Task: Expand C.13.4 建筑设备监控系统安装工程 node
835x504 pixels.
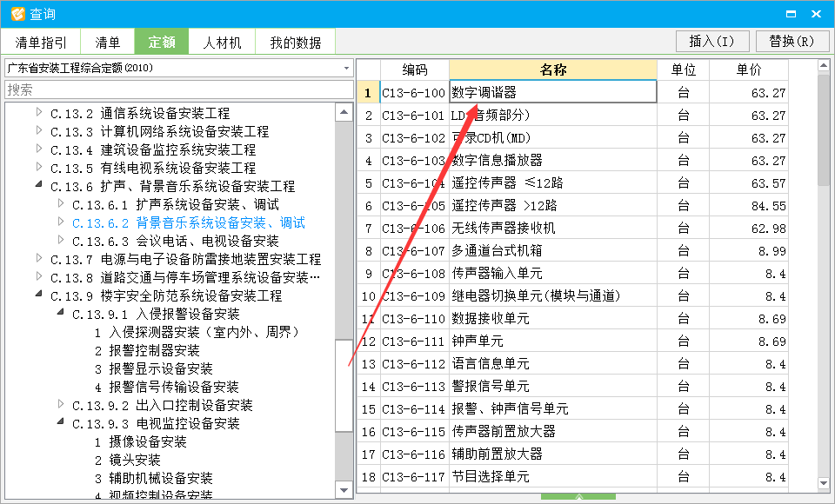Action: click(39, 149)
